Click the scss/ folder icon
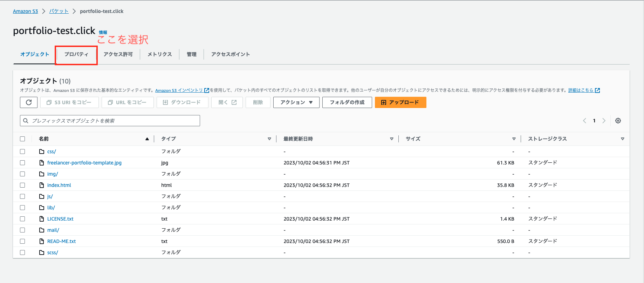644x283 pixels. click(42, 252)
